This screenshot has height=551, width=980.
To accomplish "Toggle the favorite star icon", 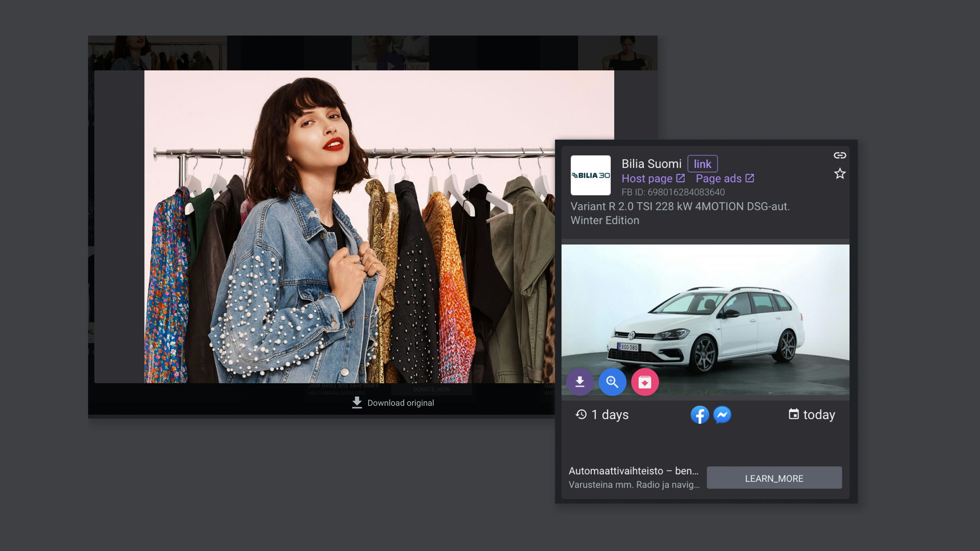I will [840, 174].
